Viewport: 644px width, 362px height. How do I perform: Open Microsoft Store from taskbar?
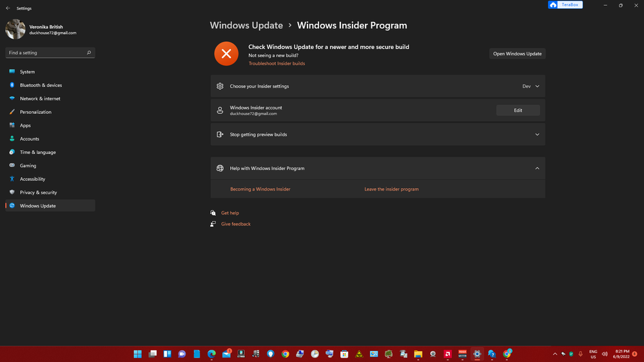[344, 354]
